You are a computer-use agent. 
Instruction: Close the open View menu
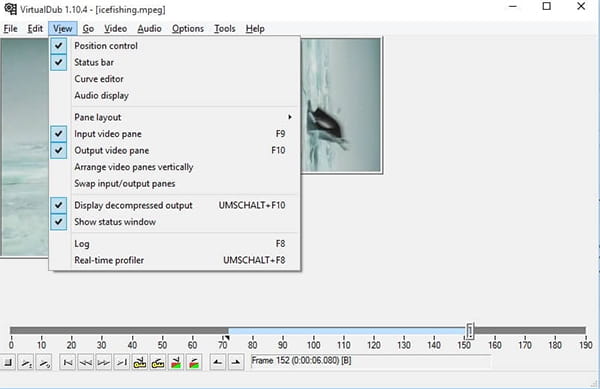[x=63, y=29]
